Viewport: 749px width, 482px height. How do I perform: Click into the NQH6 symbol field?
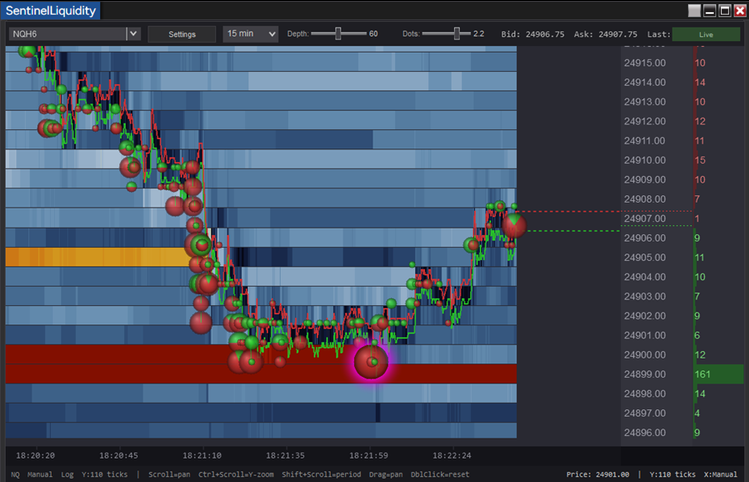[67, 34]
